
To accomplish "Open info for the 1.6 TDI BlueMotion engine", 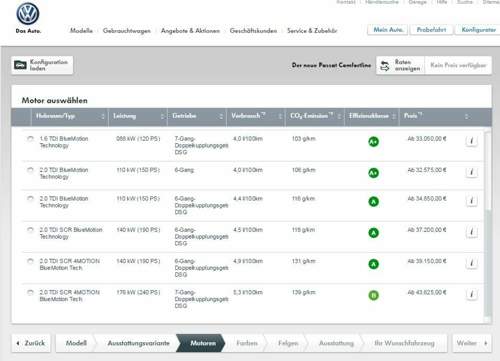I will point(471,141).
